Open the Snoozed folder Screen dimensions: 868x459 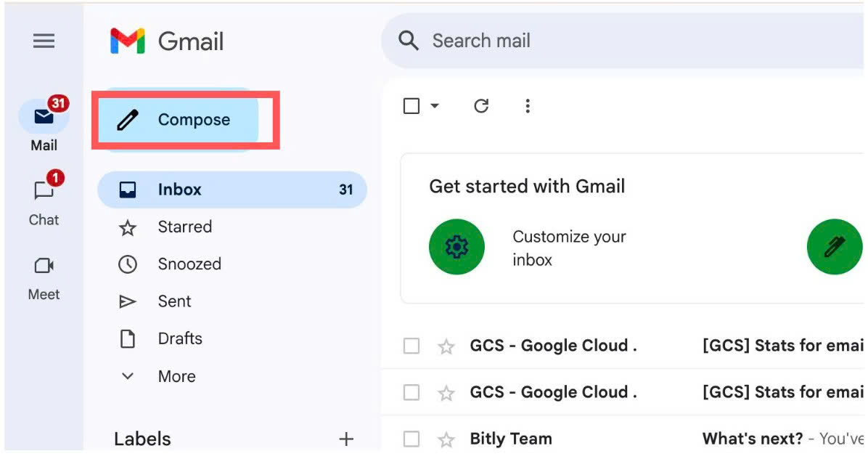pyautogui.click(x=232, y=264)
